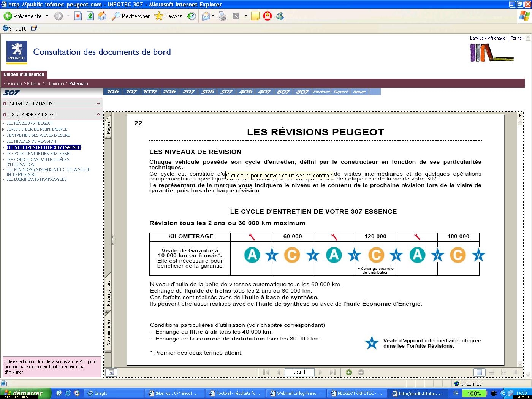Screen dimensions: 532x399
Task: Click the Mail envelope icon
Action: (x=206, y=16)
